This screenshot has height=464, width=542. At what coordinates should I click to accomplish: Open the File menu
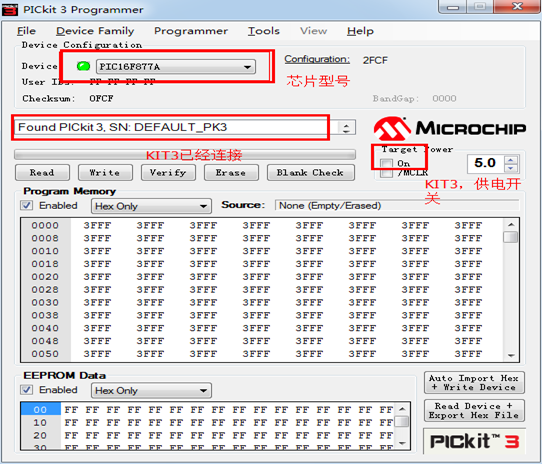[x=26, y=31]
